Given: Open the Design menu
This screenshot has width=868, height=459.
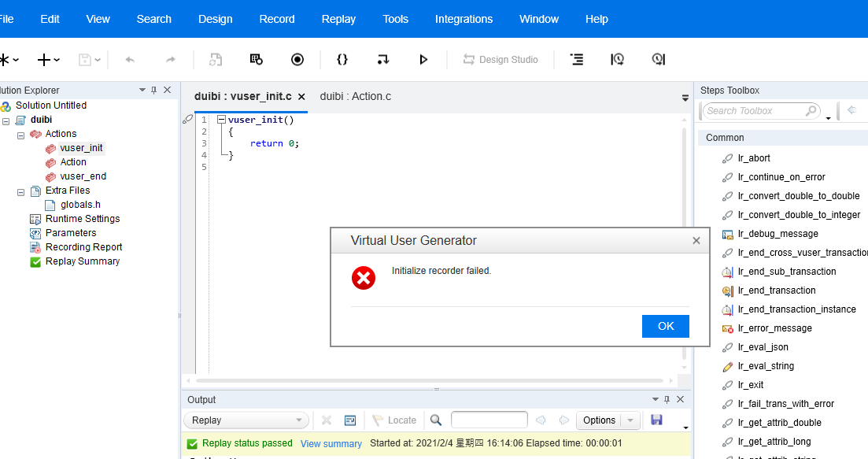Looking at the screenshot, I should (x=216, y=19).
